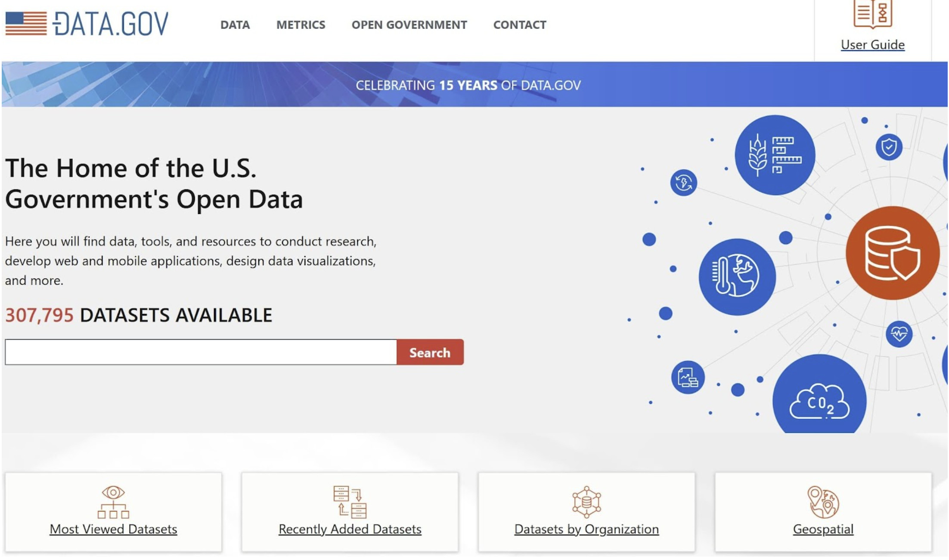Click the network database icon above Datasets by Organization
Viewport: 949px width, 560px height.
586,502
